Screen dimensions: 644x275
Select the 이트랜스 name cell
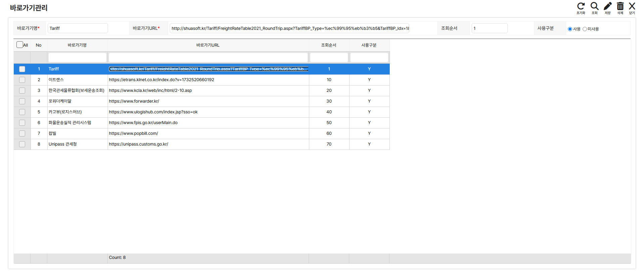click(x=77, y=80)
